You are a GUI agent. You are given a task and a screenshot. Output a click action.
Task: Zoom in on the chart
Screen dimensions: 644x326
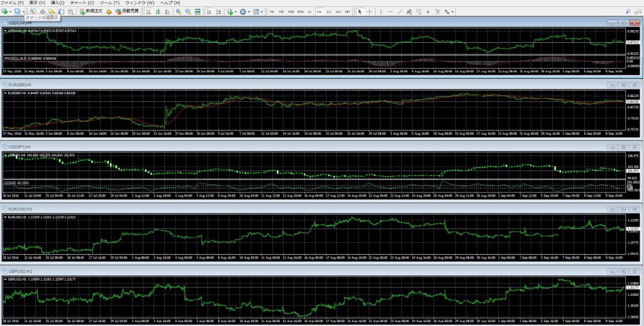point(179,11)
